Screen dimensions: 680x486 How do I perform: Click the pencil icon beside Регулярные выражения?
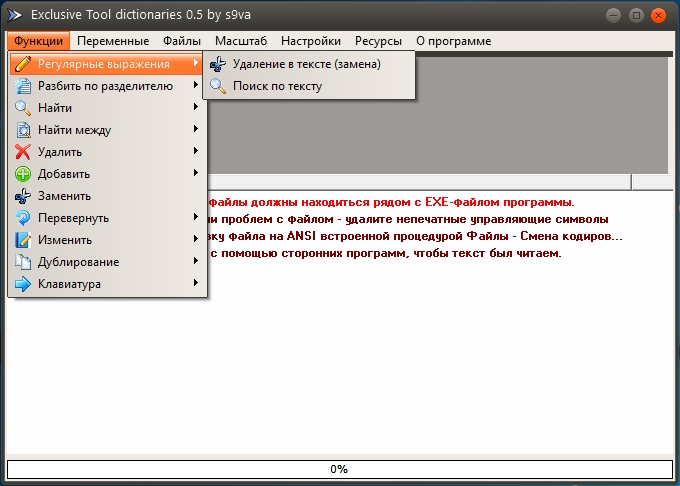(23, 64)
